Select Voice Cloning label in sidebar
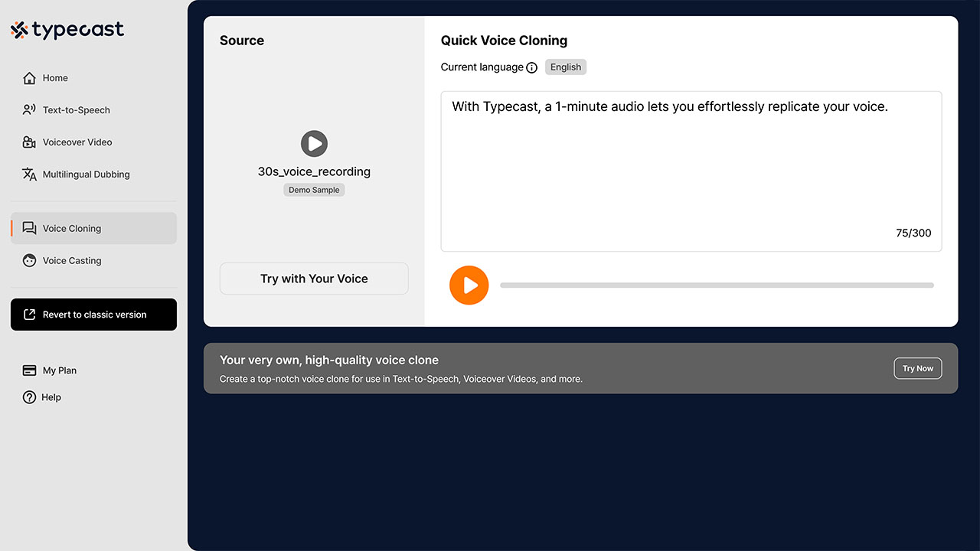The width and height of the screenshot is (980, 551). point(72,228)
